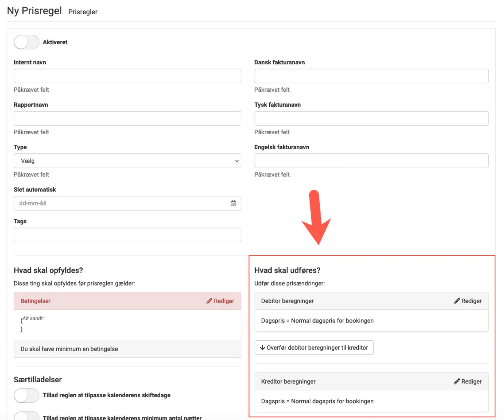Click the pencil icon beside Betingelser Rediger
The height and width of the screenshot is (420, 504).
pos(209,301)
